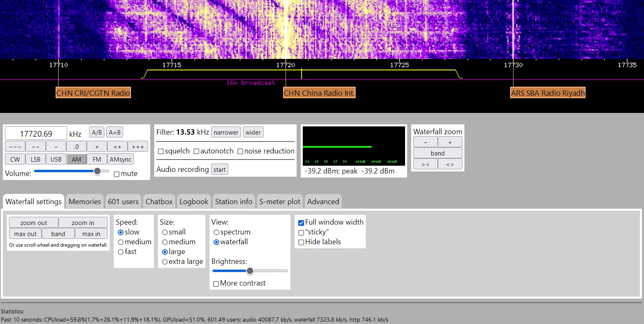Select small waterfall size

tap(165, 232)
